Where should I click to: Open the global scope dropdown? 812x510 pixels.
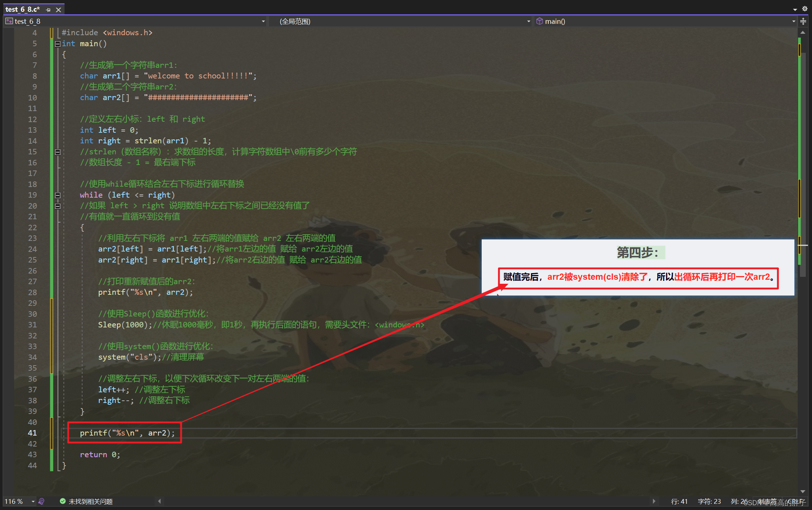coord(529,21)
